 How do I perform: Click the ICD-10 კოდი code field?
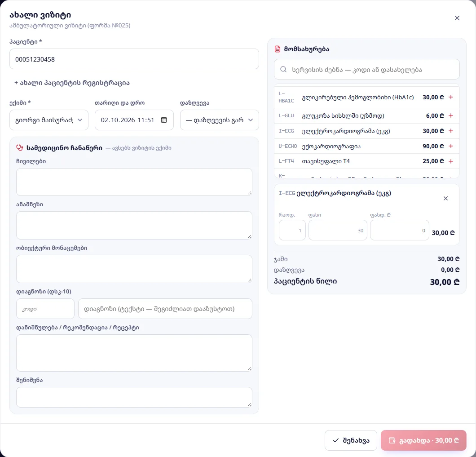coord(45,309)
